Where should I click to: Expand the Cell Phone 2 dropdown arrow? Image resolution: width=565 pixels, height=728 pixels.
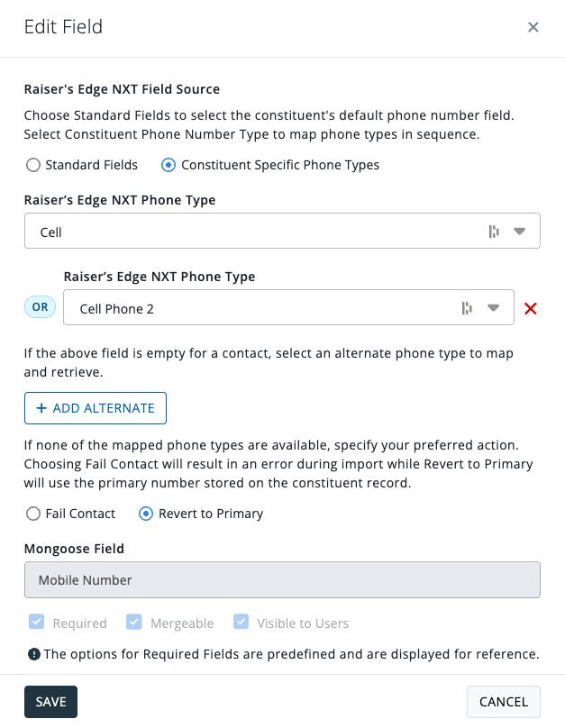(494, 308)
